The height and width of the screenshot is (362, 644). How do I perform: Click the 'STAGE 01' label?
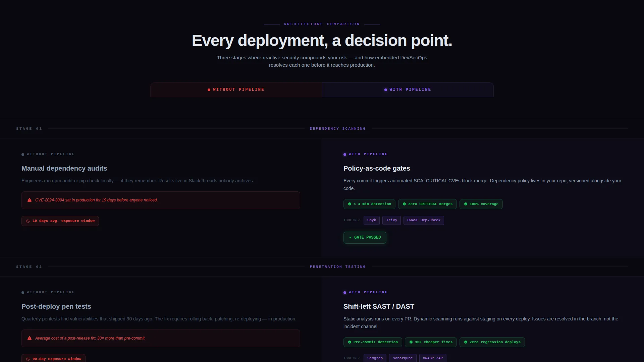pos(29,129)
